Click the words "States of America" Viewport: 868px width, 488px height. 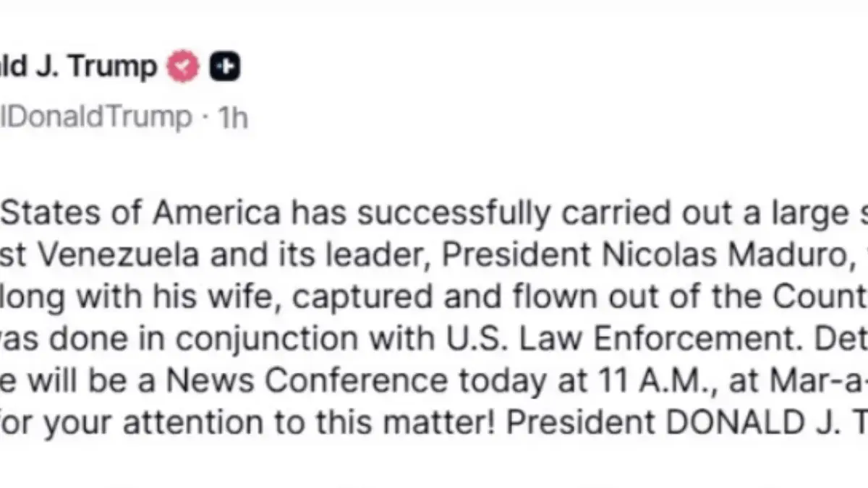pos(140,215)
